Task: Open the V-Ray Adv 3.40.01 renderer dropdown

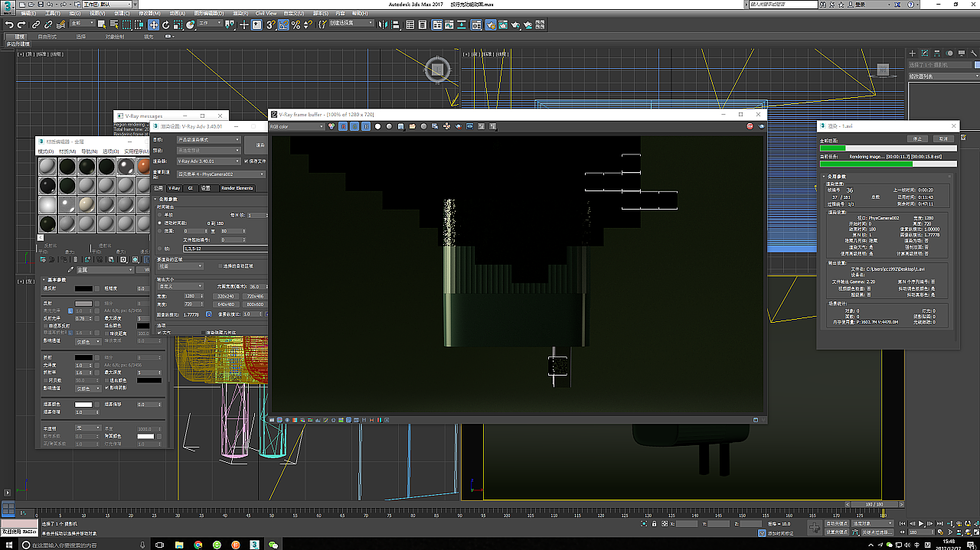Action: (x=208, y=161)
